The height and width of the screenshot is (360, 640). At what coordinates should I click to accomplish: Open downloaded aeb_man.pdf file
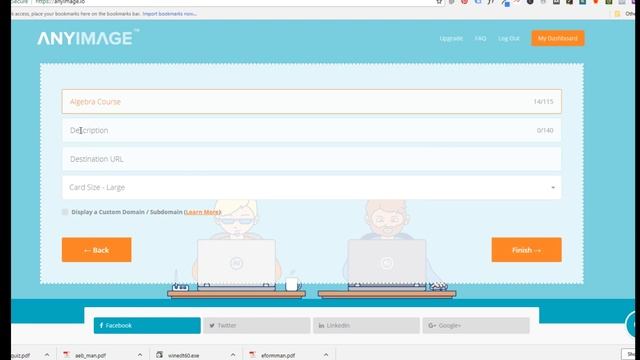point(90,356)
